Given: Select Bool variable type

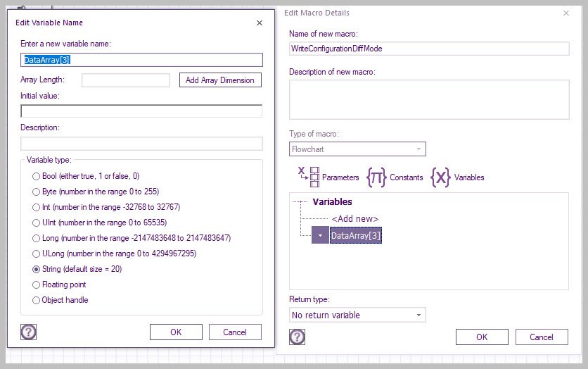Looking at the screenshot, I should point(37,176).
